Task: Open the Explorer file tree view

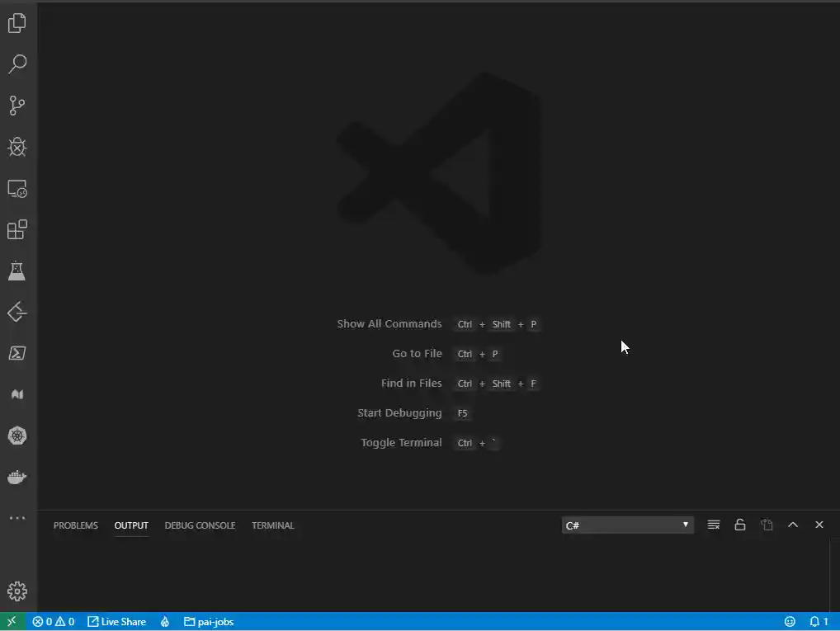Action: [x=17, y=23]
